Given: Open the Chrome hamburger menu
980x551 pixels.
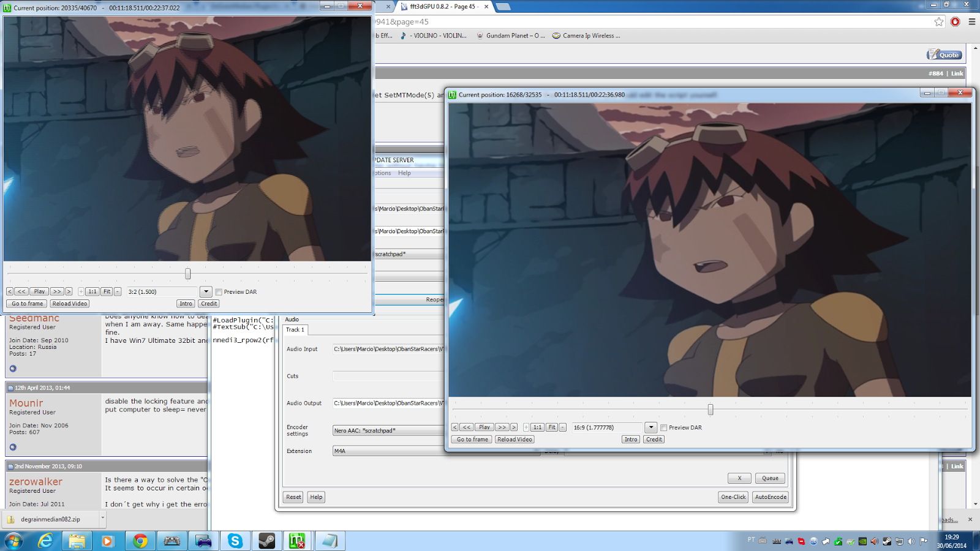Looking at the screenshot, I should point(971,21).
